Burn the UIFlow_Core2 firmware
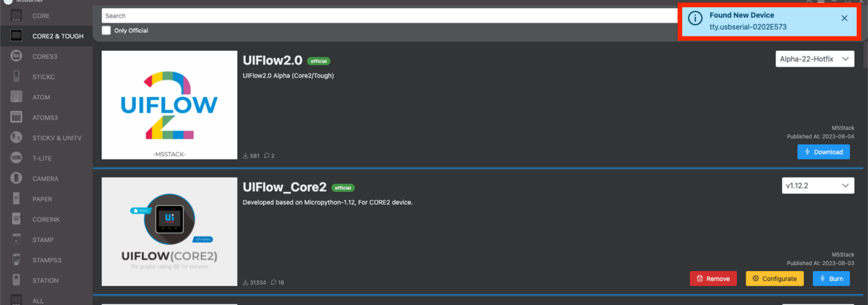This screenshot has width=868, height=305. [x=831, y=278]
